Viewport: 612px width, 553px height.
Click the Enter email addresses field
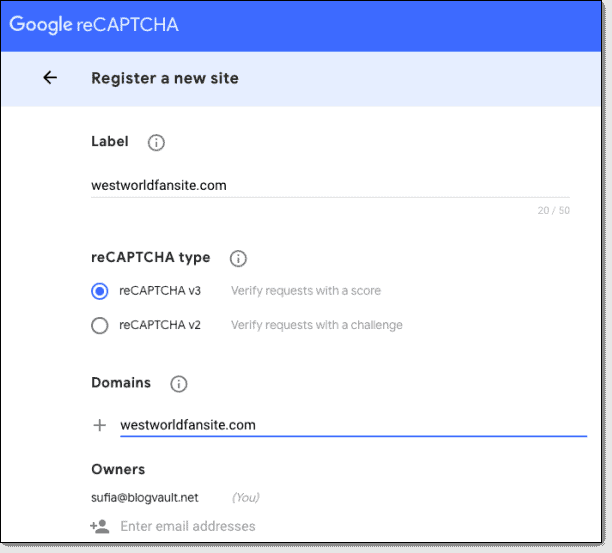[x=188, y=526]
